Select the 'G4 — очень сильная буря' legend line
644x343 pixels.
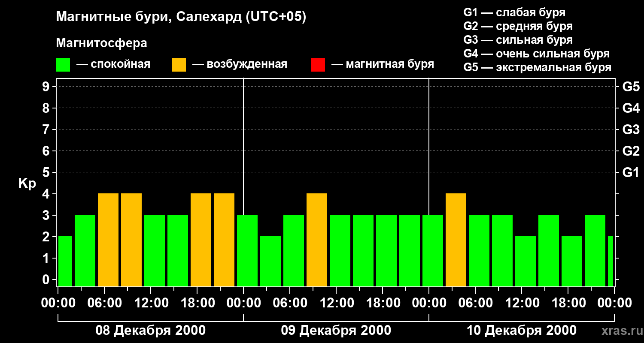(x=536, y=54)
